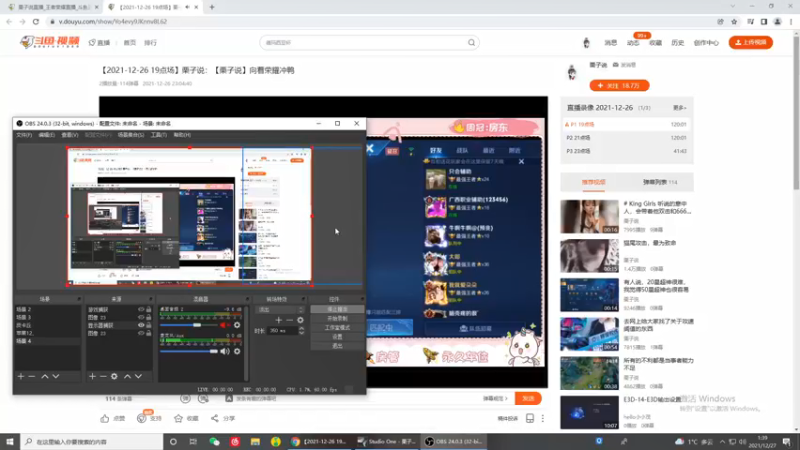Viewport: 800px width, 450px height.
Task: Open the Windows Start menu
Action: click(10, 441)
